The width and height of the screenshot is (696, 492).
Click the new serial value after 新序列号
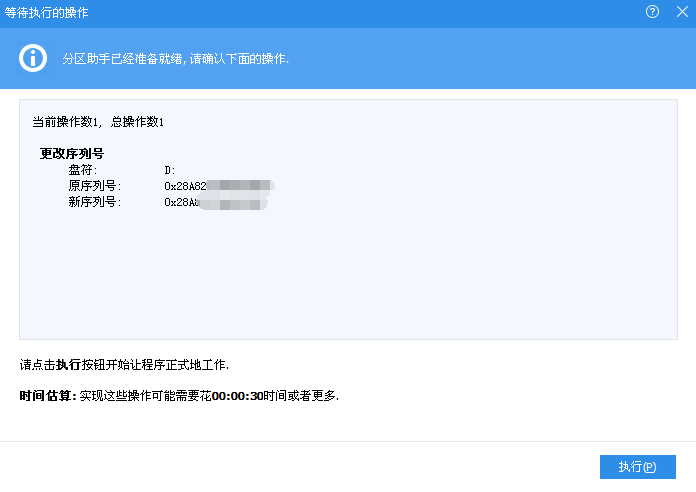click(216, 202)
